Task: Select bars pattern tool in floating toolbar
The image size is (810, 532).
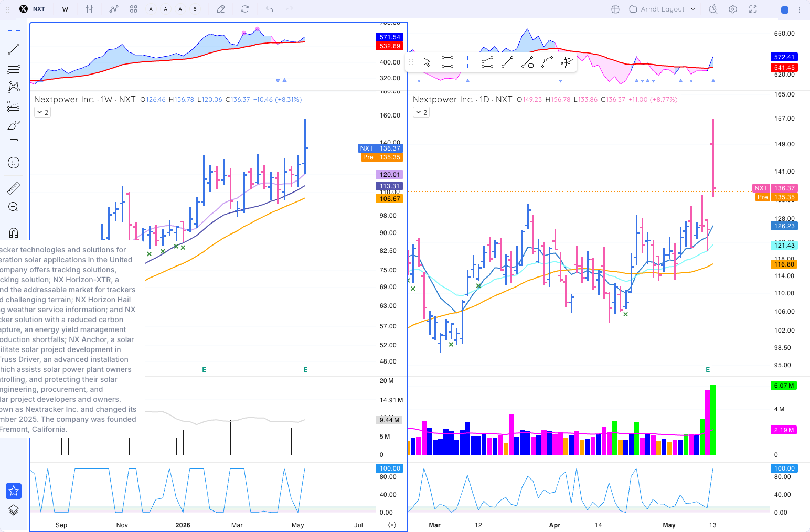Action: coord(567,62)
